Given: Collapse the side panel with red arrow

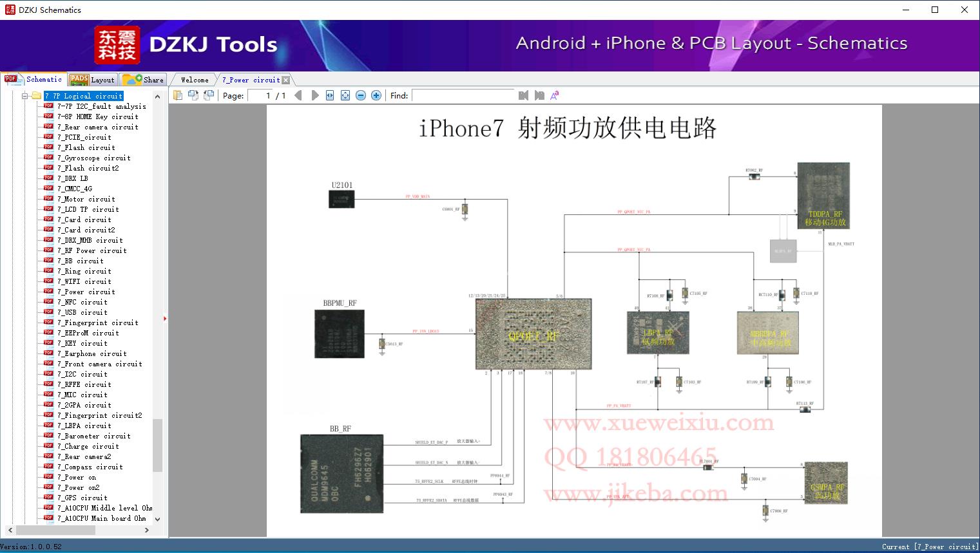Looking at the screenshot, I should click(165, 318).
